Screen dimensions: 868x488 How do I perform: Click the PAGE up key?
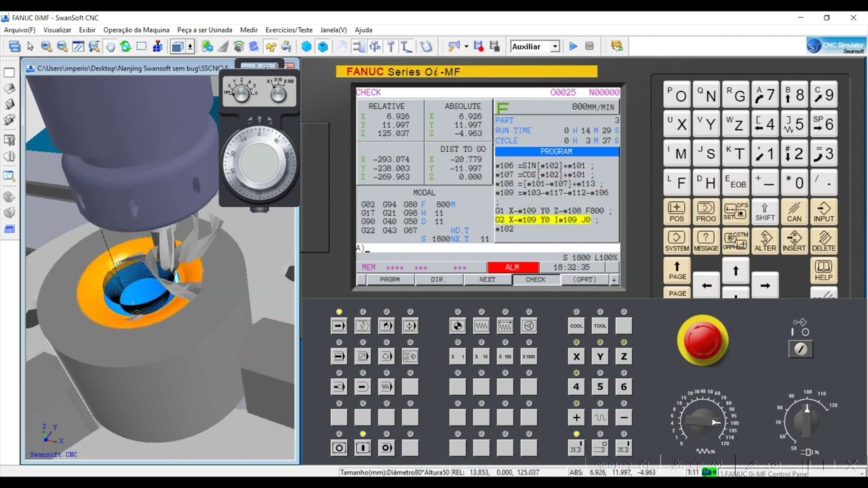[677, 270]
